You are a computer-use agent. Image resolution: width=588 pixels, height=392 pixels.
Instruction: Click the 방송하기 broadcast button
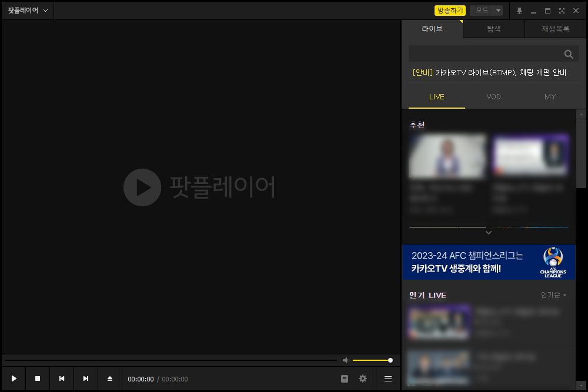[x=450, y=11]
